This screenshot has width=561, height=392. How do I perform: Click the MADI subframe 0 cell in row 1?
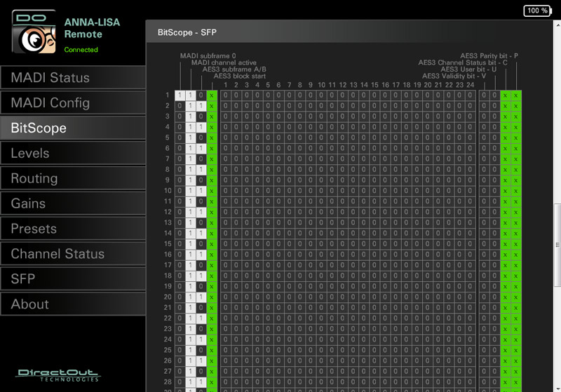(180, 95)
